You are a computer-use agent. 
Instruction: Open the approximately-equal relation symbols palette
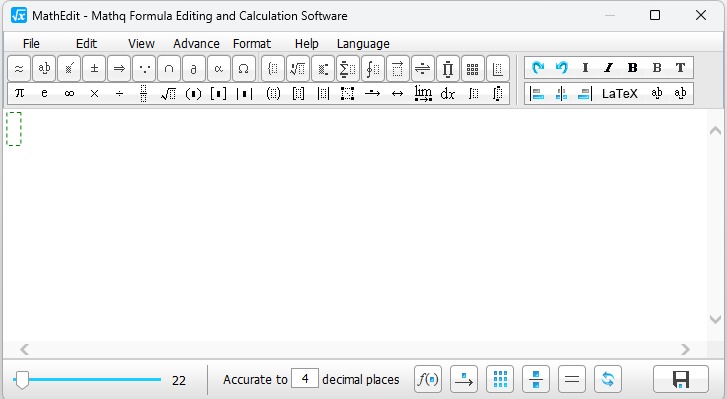(x=19, y=69)
